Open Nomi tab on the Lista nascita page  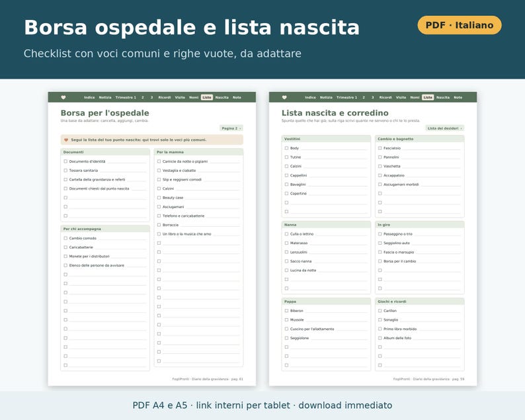(x=415, y=97)
